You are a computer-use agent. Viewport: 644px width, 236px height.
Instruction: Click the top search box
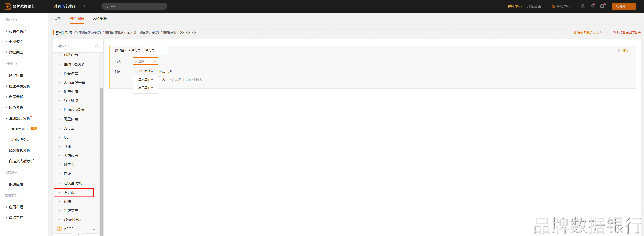(134, 6)
